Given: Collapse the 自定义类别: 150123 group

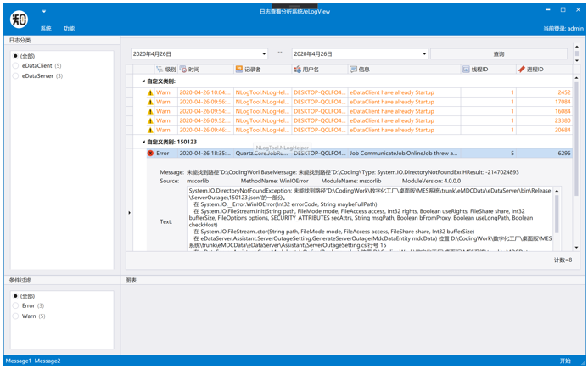Looking at the screenshot, I should 143,143.
